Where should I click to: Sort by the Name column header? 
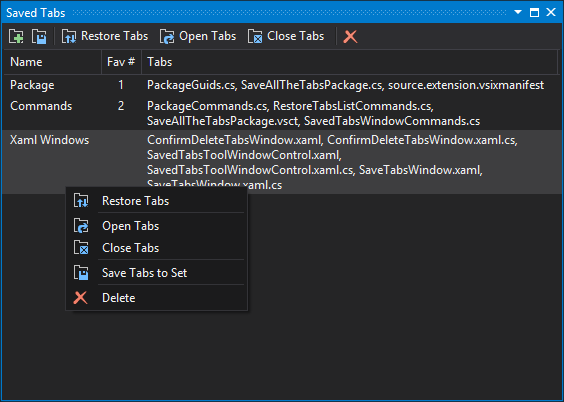(53, 62)
